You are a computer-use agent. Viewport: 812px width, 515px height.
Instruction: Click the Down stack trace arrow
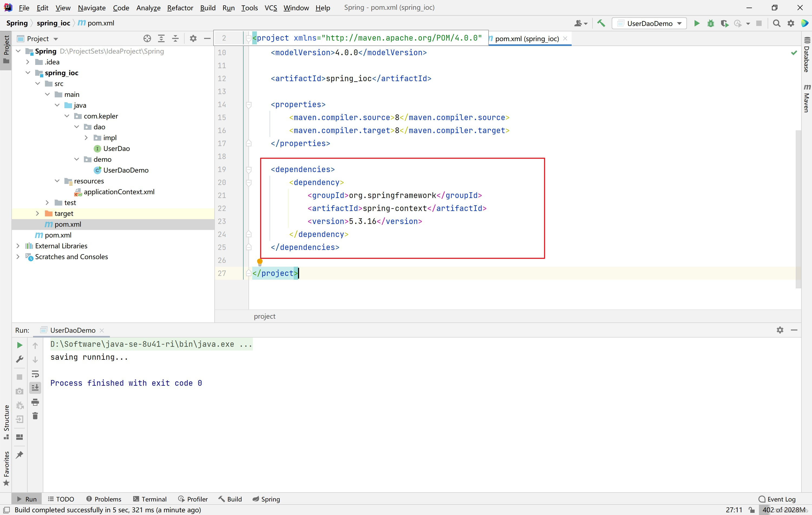[35, 360]
